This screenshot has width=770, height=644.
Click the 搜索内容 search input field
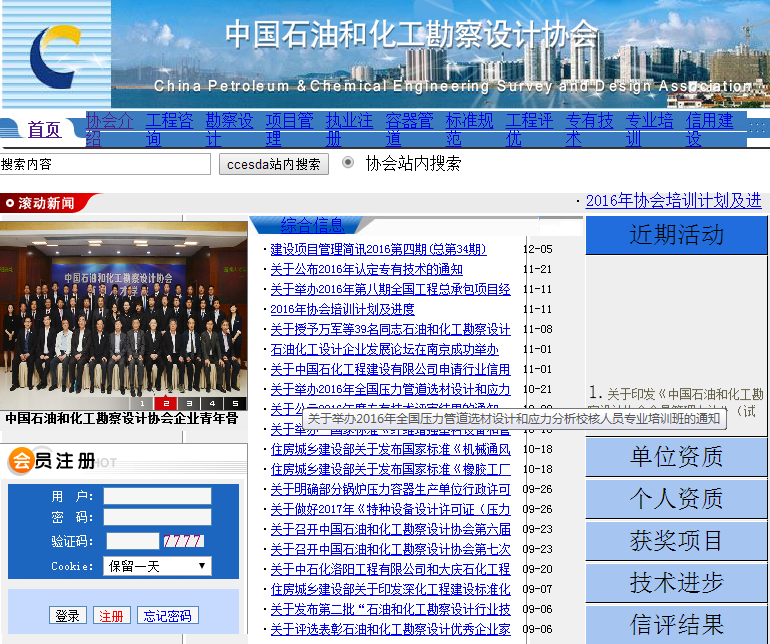105,164
